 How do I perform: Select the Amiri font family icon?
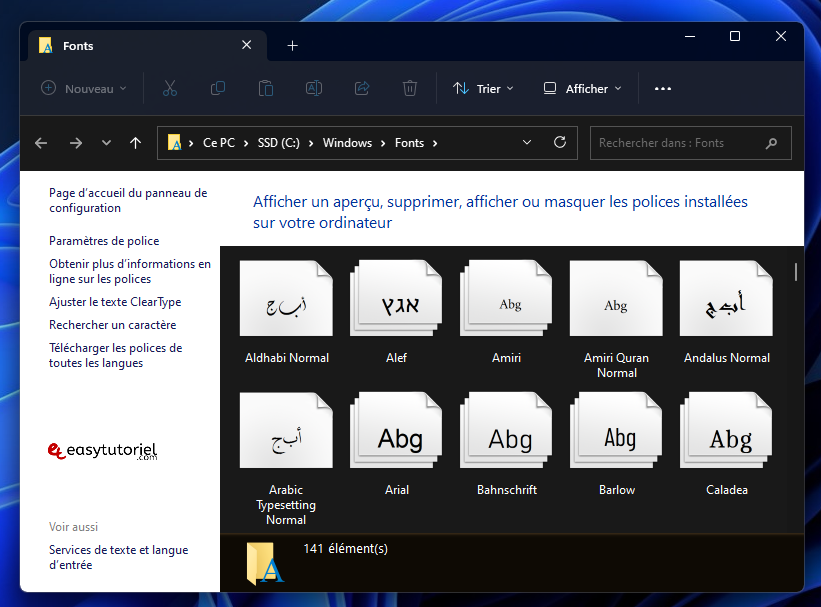506,299
